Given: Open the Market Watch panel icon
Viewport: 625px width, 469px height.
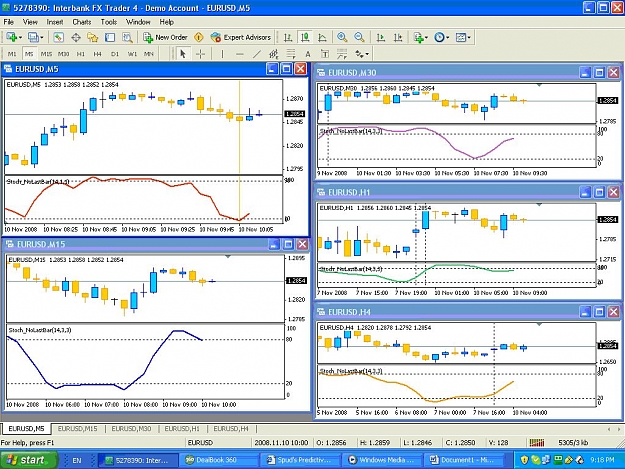Looking at the screenshot, I should pos(58,37).
